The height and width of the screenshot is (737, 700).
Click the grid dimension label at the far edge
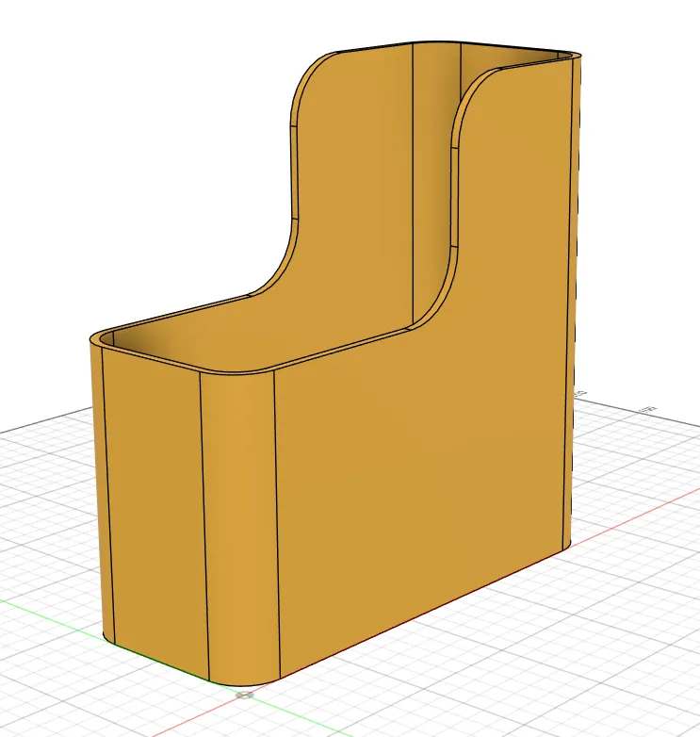(x=650, y=409)
